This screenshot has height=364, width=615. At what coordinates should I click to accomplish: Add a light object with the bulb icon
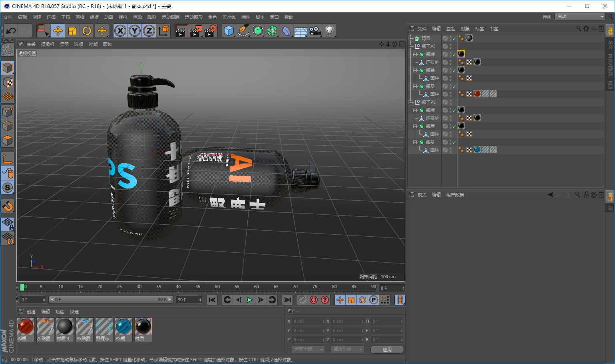point(329,31)
